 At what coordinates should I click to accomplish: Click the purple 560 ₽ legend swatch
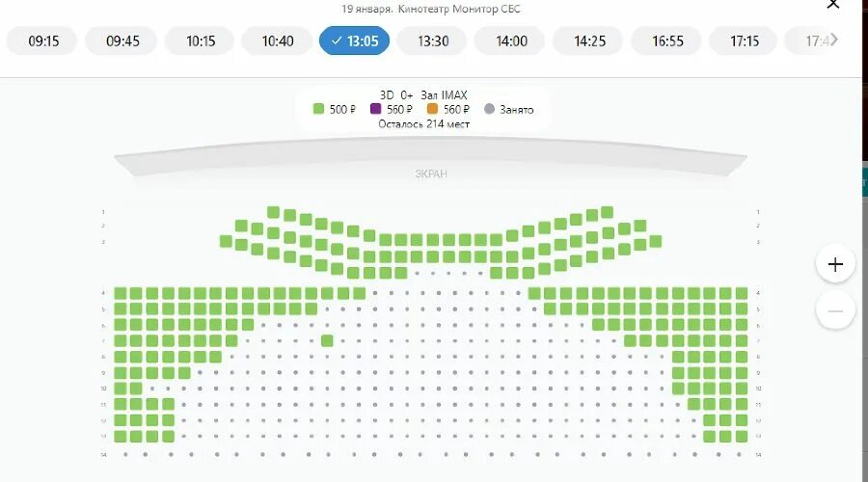(x=376, y=109)
